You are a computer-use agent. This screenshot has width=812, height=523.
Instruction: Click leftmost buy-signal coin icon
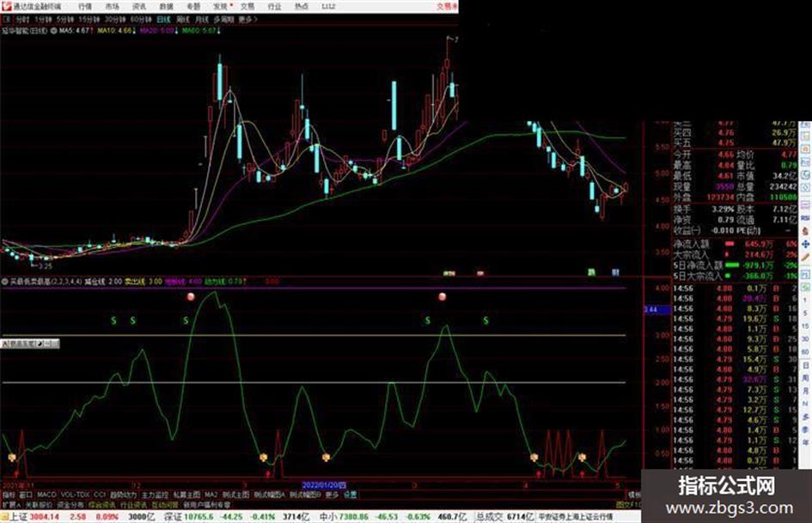12,457
